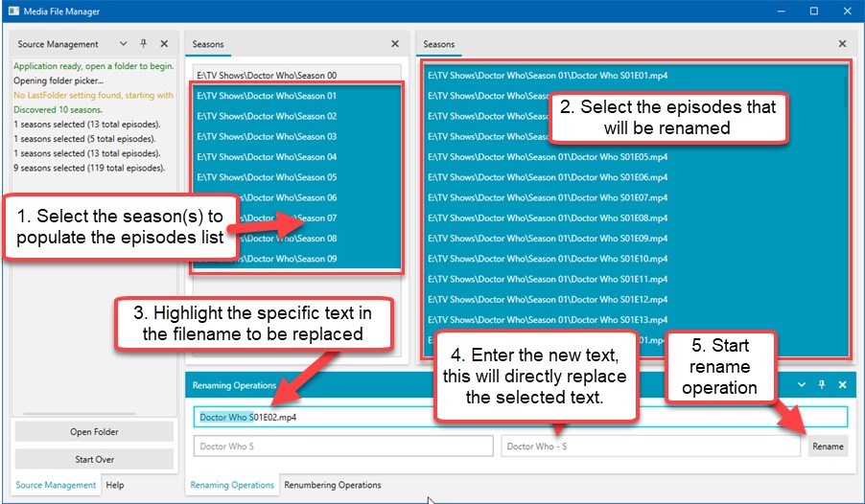Screen dimensions: 865x504
Task: Select the Season 05 folder row
Action: click(296, 177)
